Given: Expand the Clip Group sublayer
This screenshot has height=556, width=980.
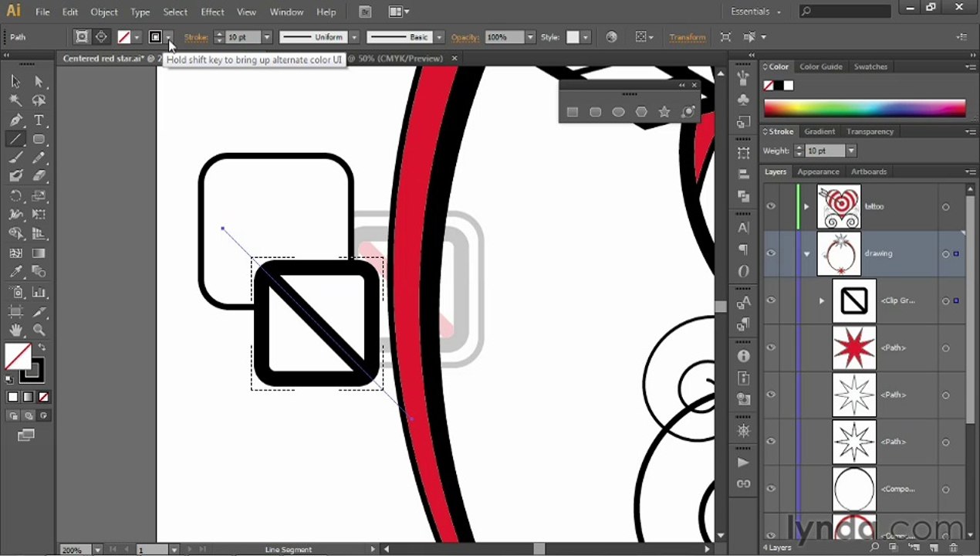Looking at the screenshot, I should click(822, 300).
